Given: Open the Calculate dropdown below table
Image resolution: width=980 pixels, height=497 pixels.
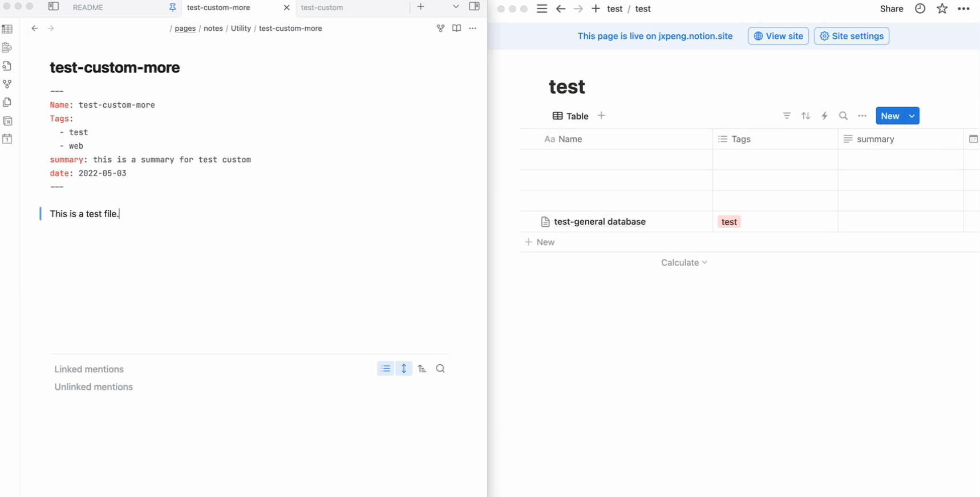Looking at the screenshot, I should tap(684, 263).
